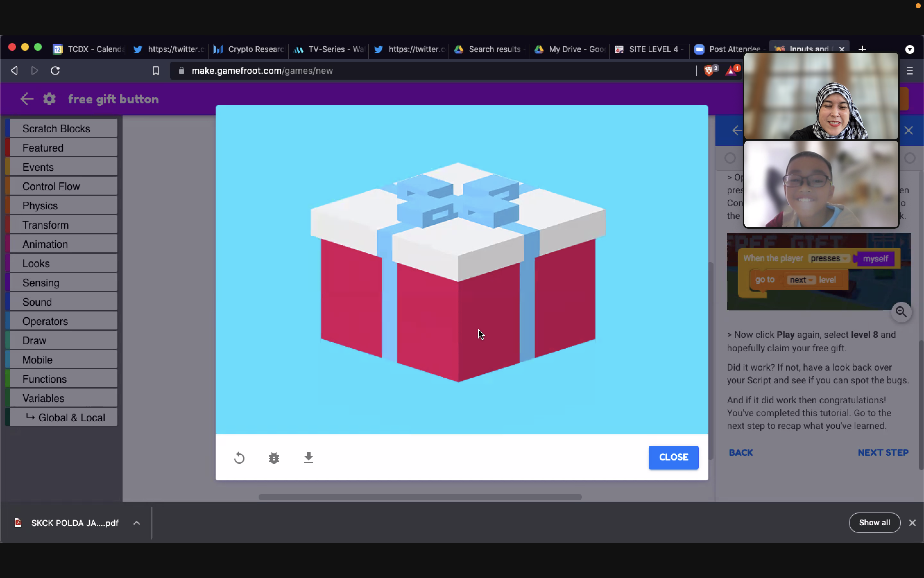Open game settings gear icon
This screenshot has height=578, width=924.
pos(49,99)
